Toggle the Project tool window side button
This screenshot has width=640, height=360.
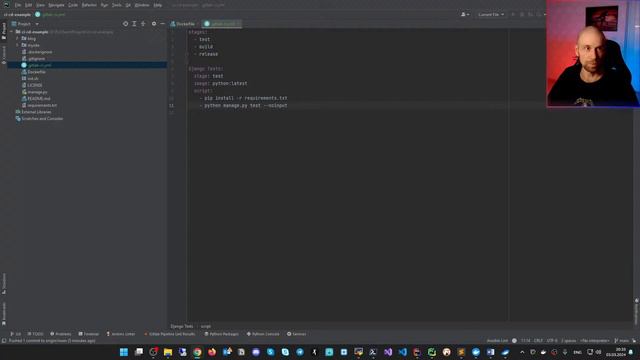[4, 31]
